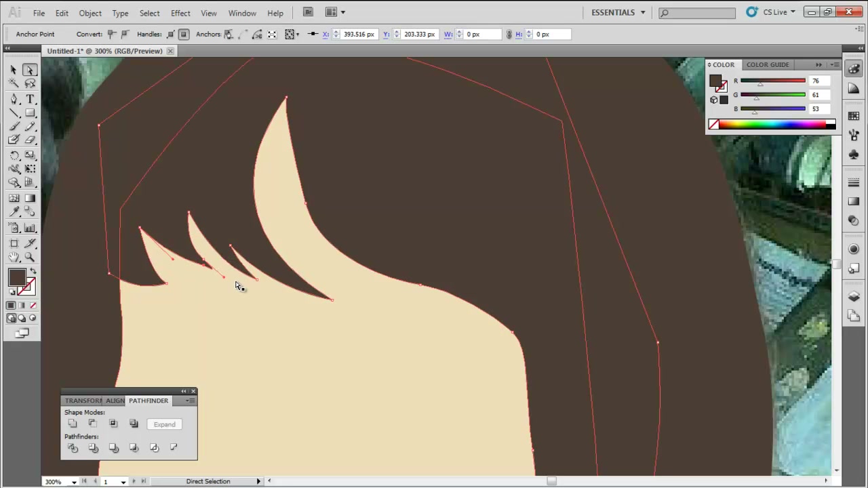Open the Effect menu
Viewport: 868px width, 488px height.
pyautogui.click(x=180, y=13)
